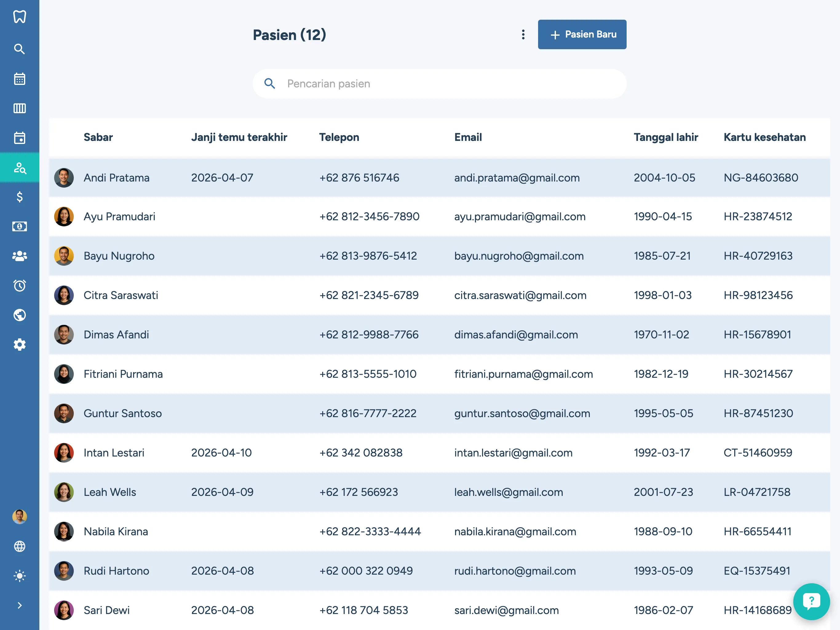Screen dimensions: 840x630
Task: Click Intan Lestari's avatar thumbnail
Action: [64, 453]
